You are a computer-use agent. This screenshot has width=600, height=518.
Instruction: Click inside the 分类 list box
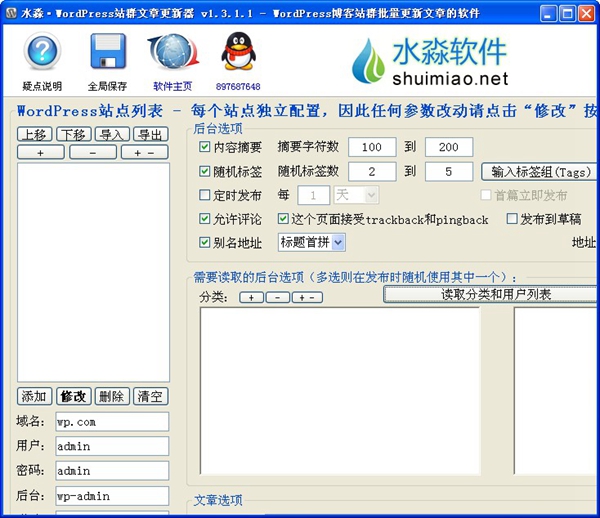340,391
